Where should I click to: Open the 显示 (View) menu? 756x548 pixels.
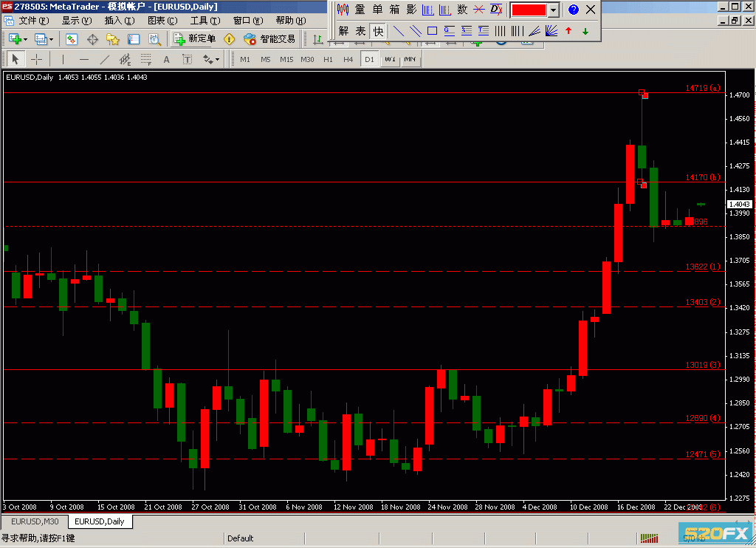coord(76,21)
